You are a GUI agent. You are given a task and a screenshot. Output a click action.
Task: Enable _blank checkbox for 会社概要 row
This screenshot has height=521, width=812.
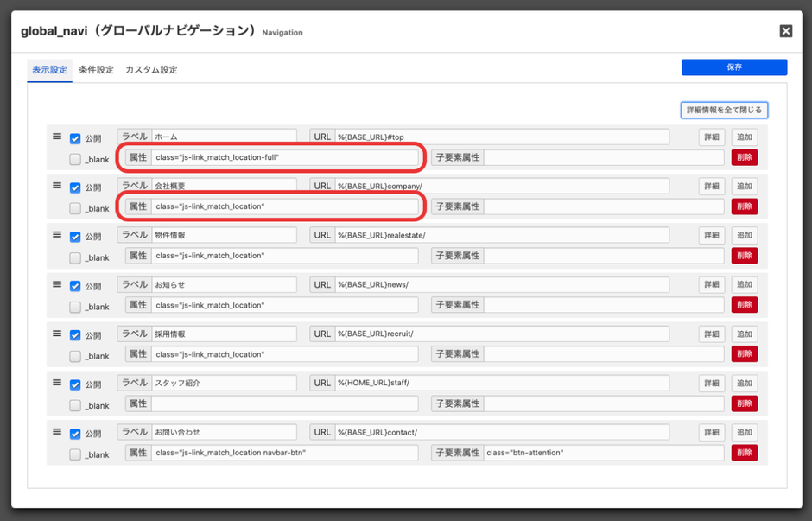point(75,208)
